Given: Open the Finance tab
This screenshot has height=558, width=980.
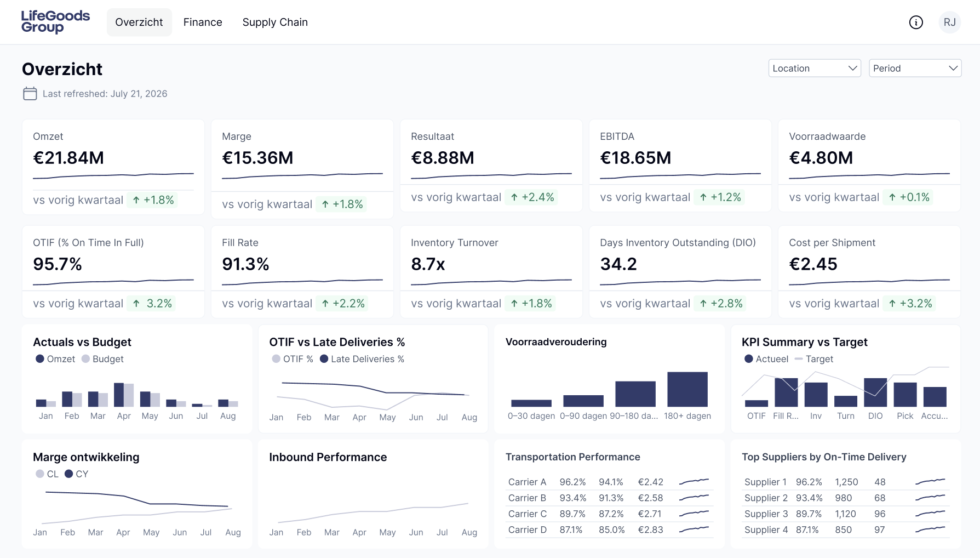Looking at the screenshot, I should click(203, 22).
